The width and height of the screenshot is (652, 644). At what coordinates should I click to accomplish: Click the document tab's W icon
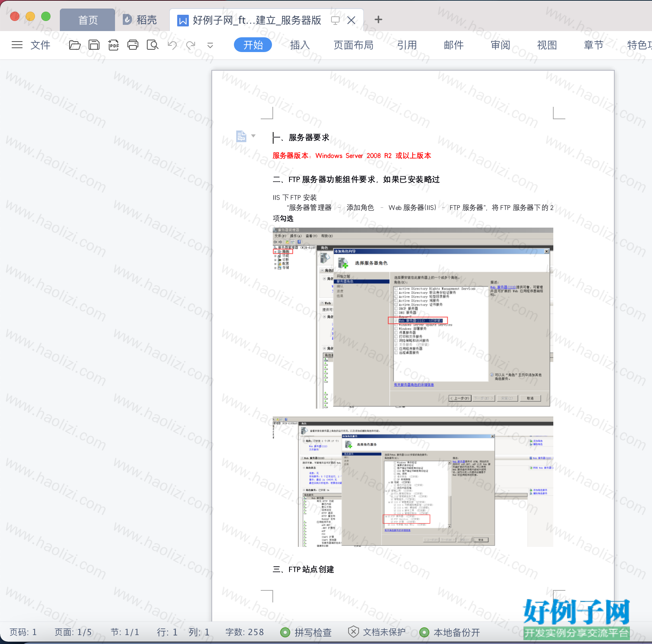(183, 20)
